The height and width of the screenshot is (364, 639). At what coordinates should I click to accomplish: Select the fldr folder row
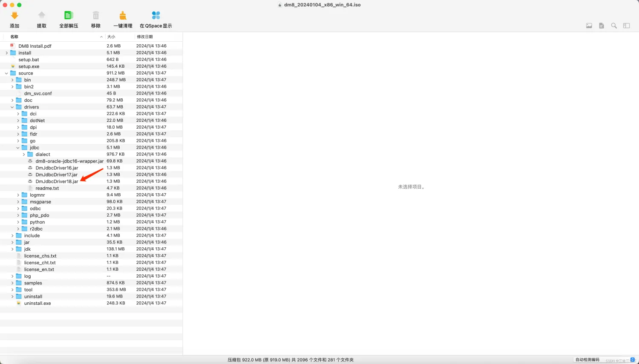[x=91, y=134]
